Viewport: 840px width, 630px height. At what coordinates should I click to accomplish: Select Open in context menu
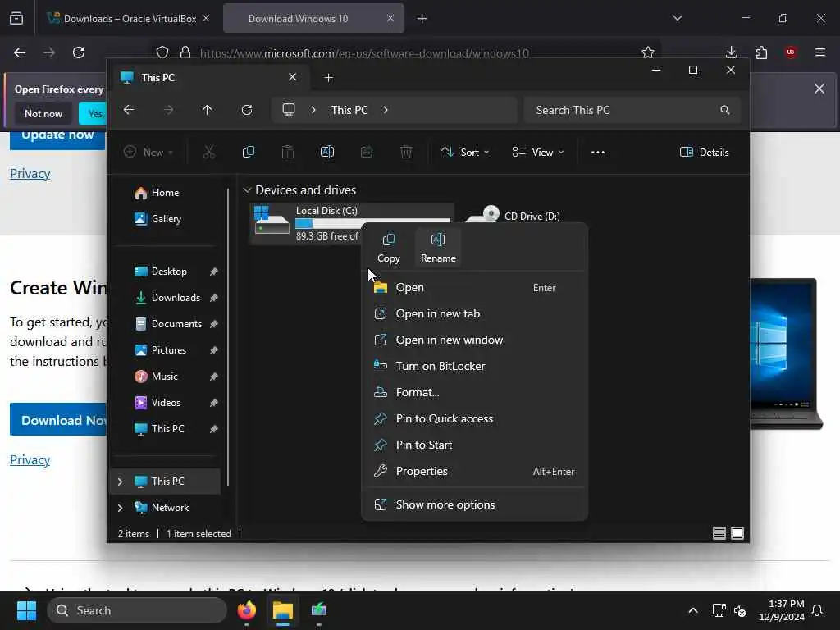click(475, 288)
